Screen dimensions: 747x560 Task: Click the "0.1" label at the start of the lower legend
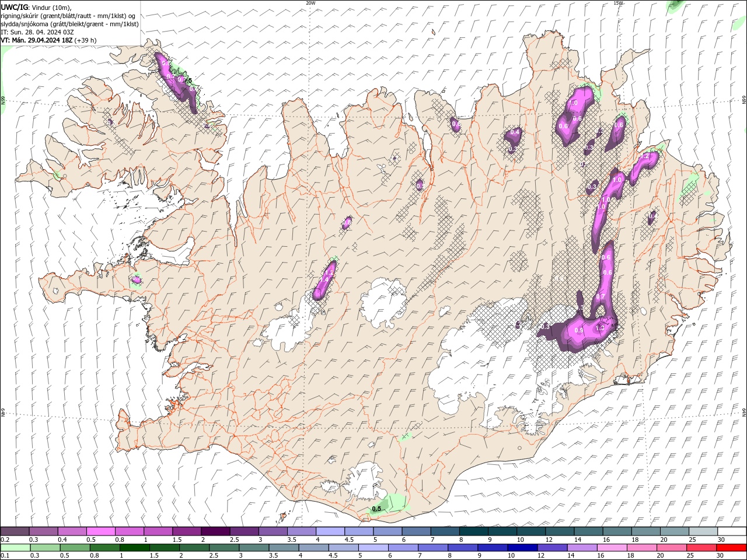(x=5, y=556)
